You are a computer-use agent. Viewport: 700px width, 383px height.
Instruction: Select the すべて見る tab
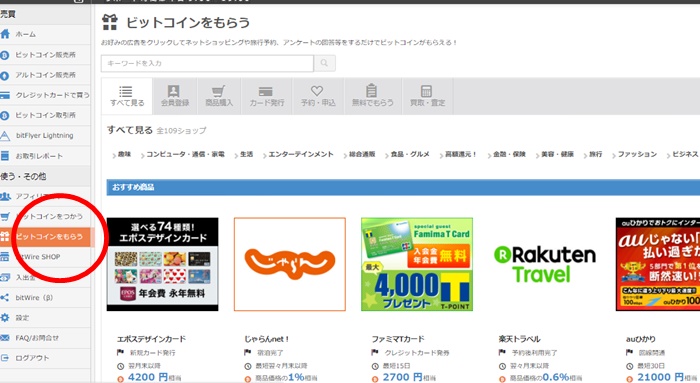(x=127, y=96)
